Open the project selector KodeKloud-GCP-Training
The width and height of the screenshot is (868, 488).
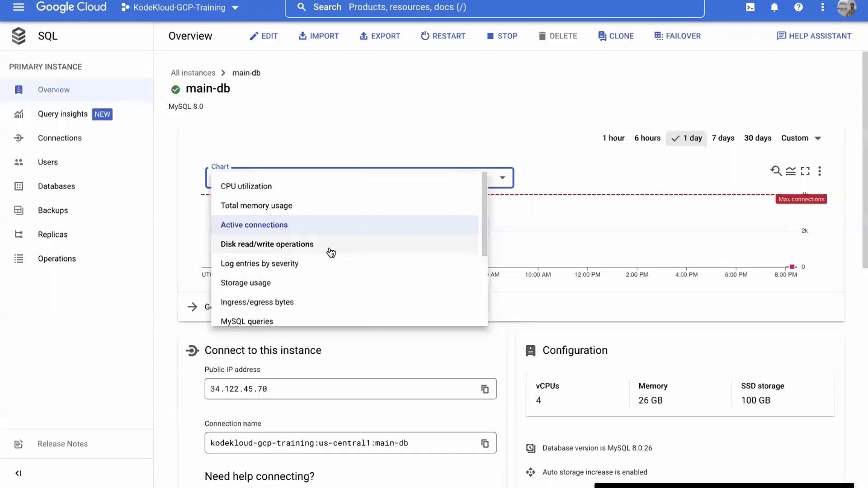[x=179, y=8]
